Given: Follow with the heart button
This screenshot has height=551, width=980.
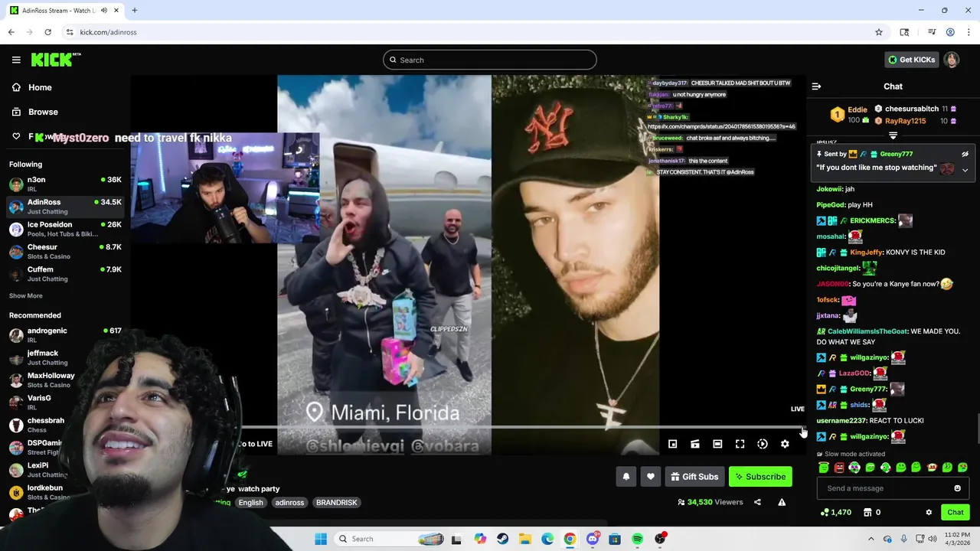Looking at the screenshot, I should [650, 477].
